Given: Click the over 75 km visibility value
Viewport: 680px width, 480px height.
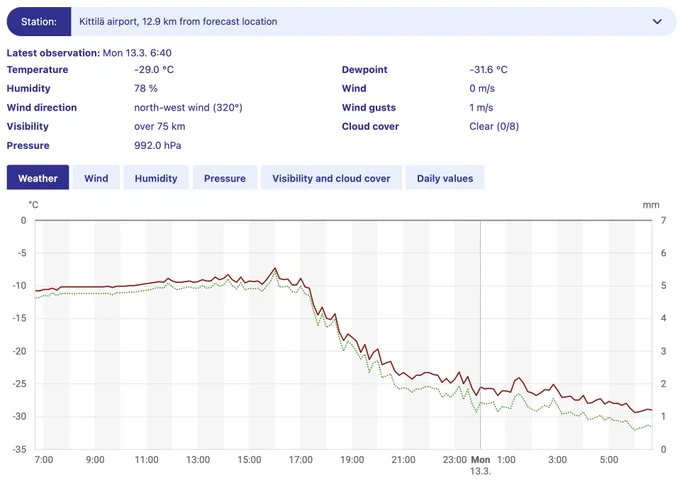Looking at the screenshot, I should (x=160, y=127).
